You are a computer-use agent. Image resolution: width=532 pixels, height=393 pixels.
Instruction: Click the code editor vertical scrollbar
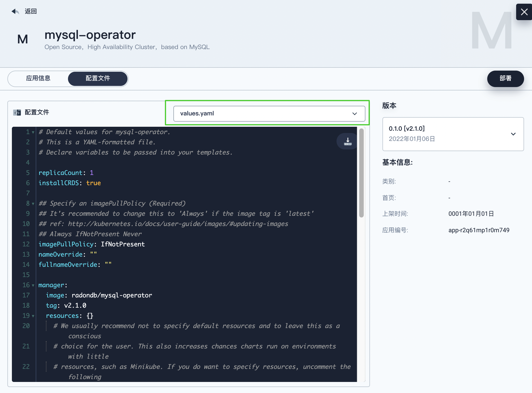[361, 173]
